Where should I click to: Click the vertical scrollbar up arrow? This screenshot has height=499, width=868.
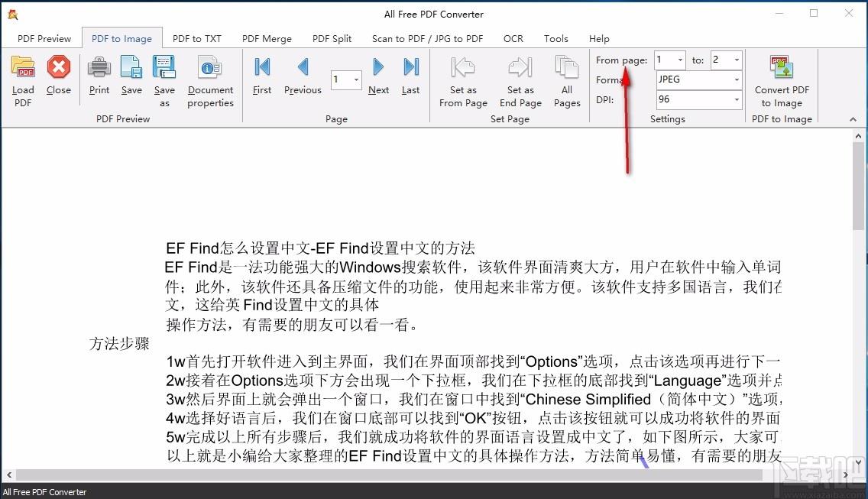click(858, 136)
